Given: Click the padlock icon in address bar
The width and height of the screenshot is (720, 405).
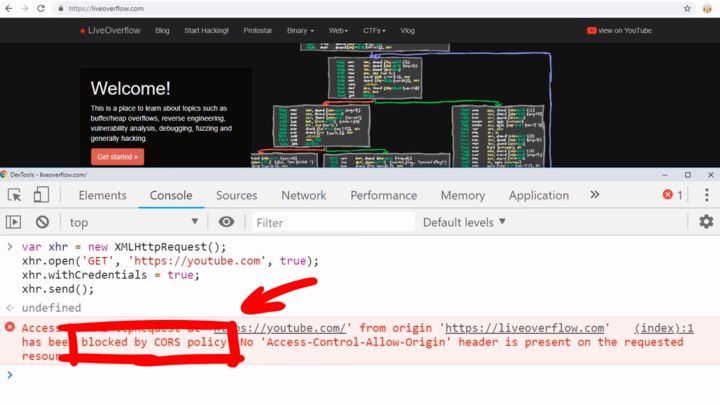Looking at the screenshot, I should click(61, 8).
